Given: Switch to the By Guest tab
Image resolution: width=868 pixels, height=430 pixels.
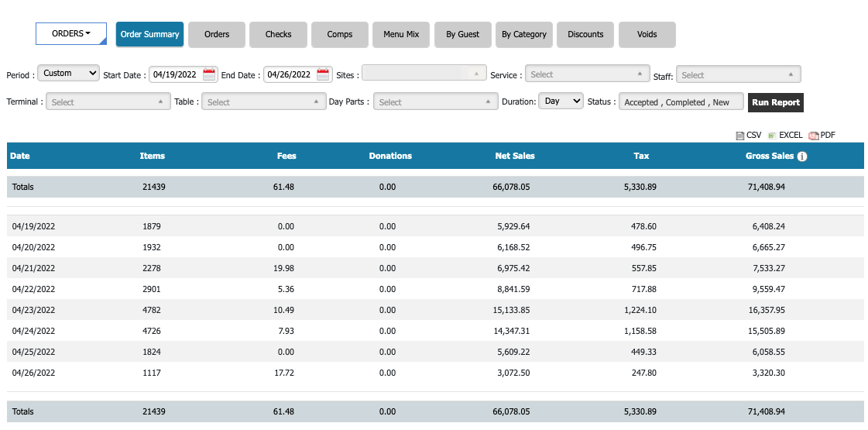Looking at the screenshot, I should point(463,34).
